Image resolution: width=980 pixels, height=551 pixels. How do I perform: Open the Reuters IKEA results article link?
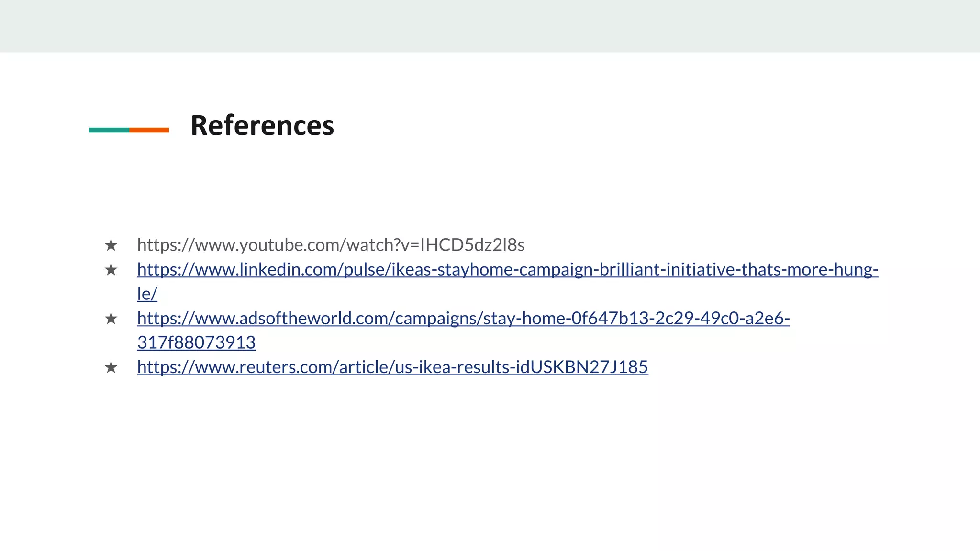click(392, 367)
